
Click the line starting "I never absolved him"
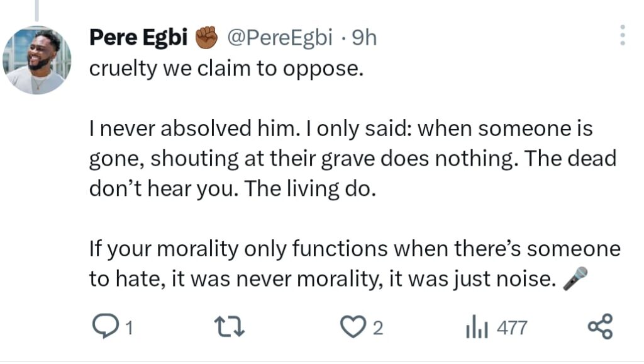point(341,130)
